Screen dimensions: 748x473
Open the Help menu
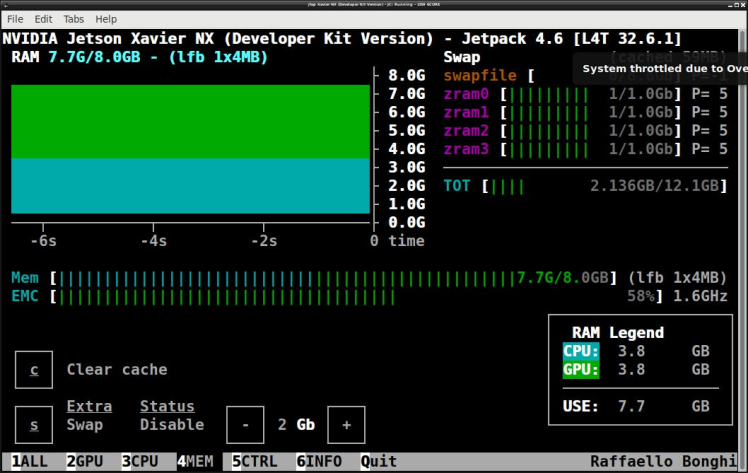[x=106, y=19]
